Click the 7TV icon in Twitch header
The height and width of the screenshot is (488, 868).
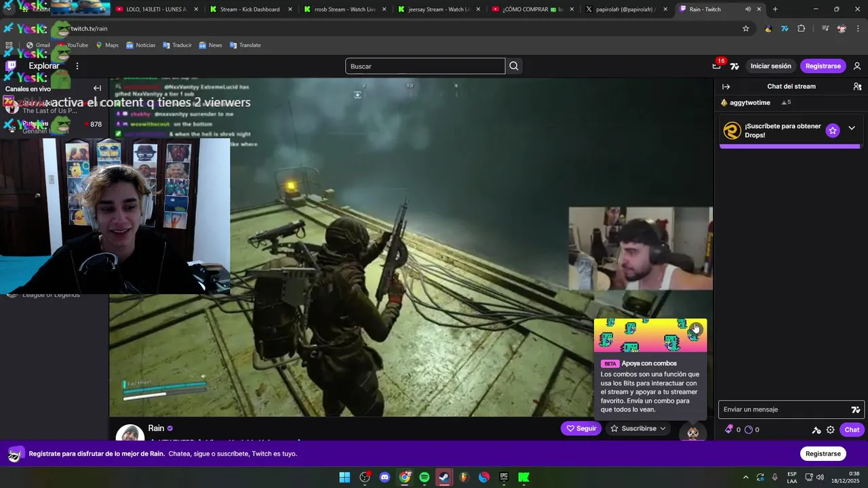click(x=734, y=66)
